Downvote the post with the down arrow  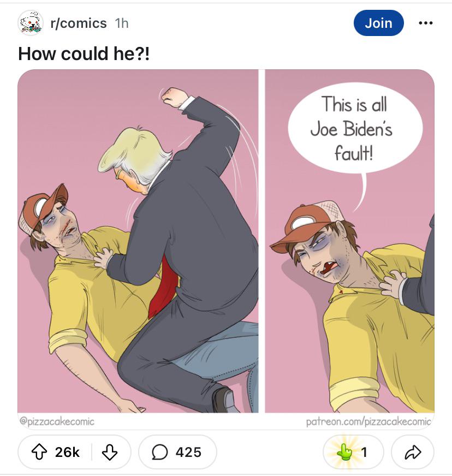[110, 453]
